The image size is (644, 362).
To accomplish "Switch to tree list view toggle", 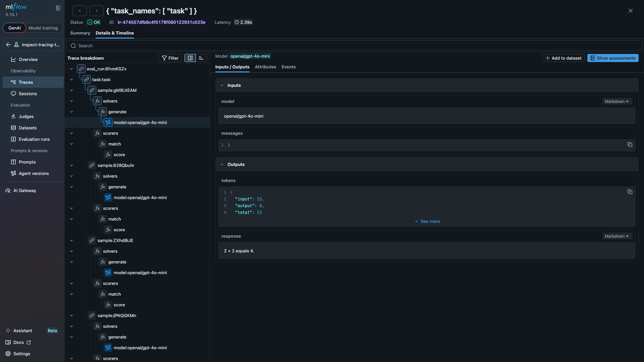I will pyautogui.click(x=190, y=58).
